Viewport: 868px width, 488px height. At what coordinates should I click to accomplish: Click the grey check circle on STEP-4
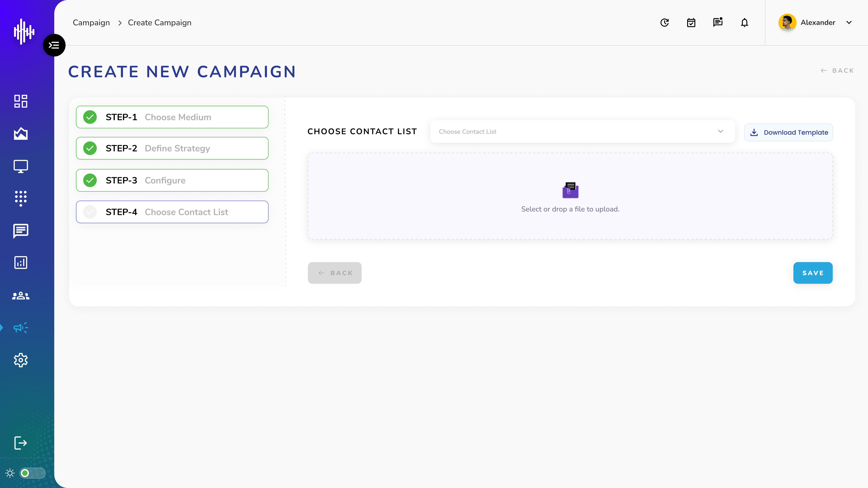(x=90, y=212)
